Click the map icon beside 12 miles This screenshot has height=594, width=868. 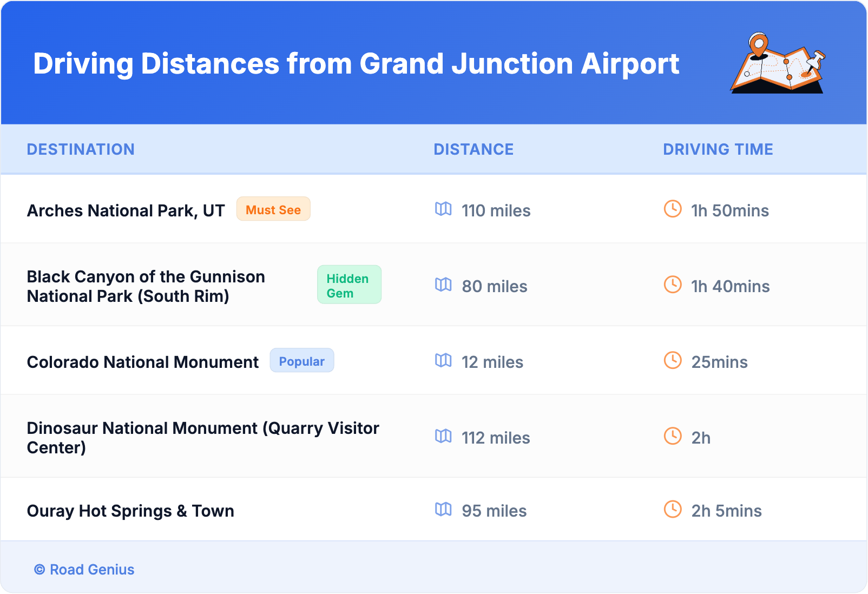tap(443, 360)
